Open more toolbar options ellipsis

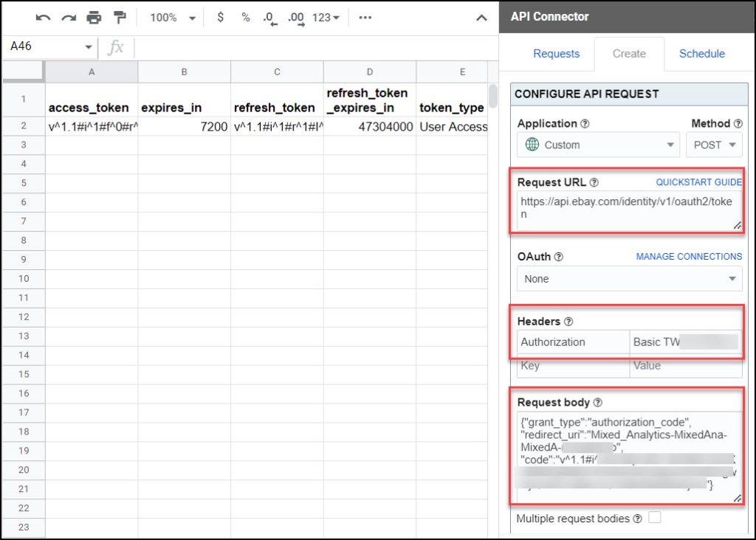[x=365, y=18]
